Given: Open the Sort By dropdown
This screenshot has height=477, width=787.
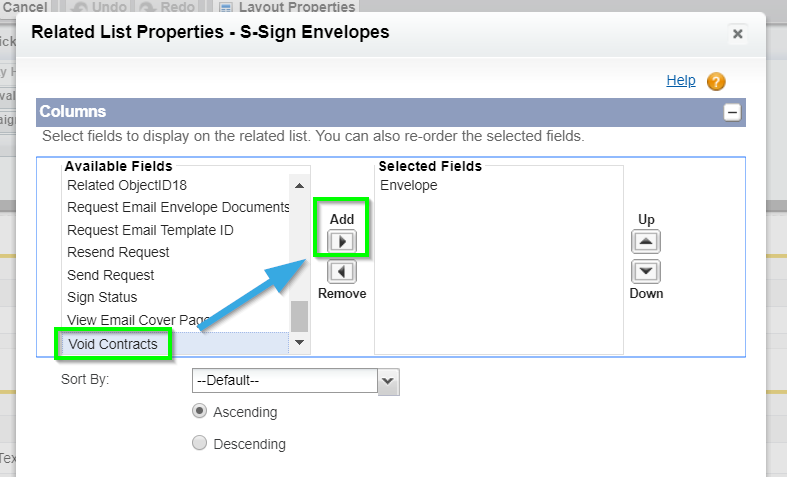Looking at the screenshot, I should click(x=296, y=381).
